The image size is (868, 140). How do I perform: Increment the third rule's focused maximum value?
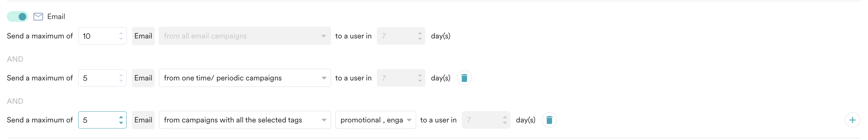click(x=121, y=117)
